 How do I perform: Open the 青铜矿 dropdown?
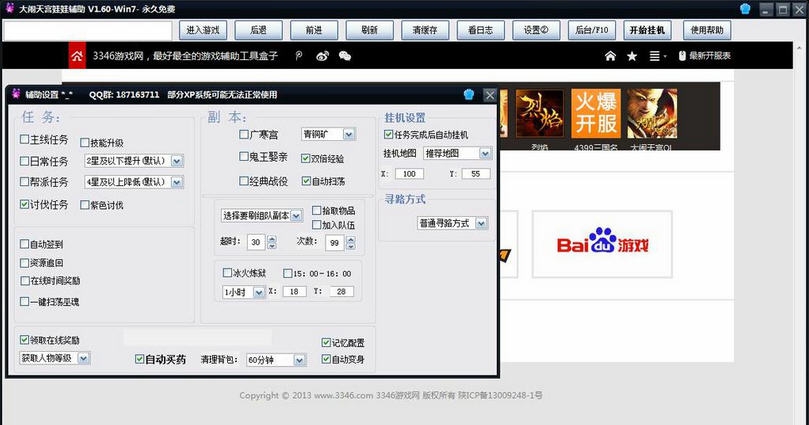coord(328,134)
